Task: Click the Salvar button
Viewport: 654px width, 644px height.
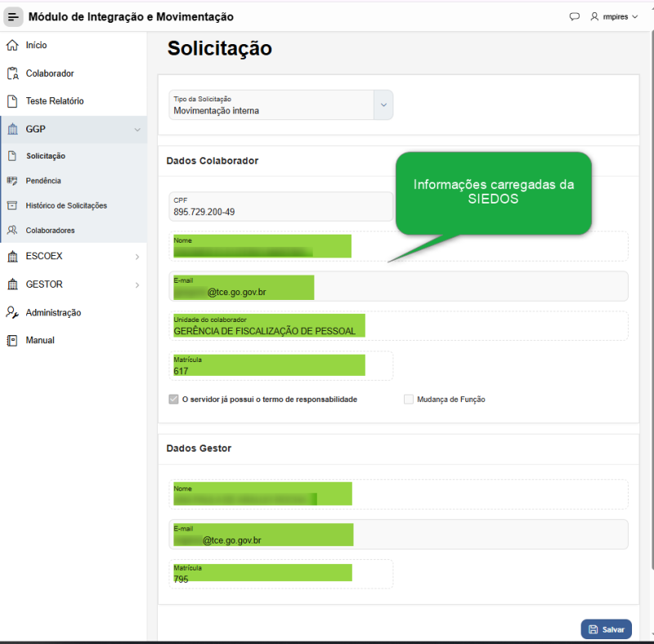Action: 606,629
